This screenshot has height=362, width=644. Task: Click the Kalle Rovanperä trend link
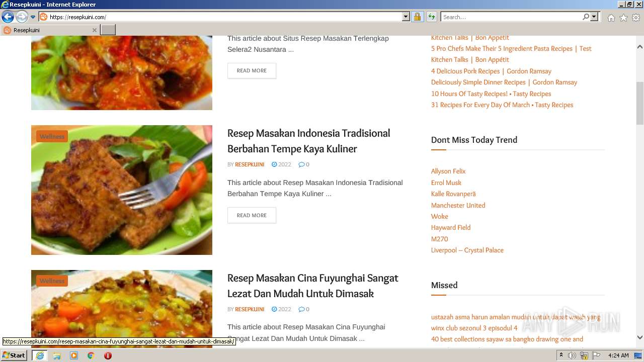(x=453, y=194)
